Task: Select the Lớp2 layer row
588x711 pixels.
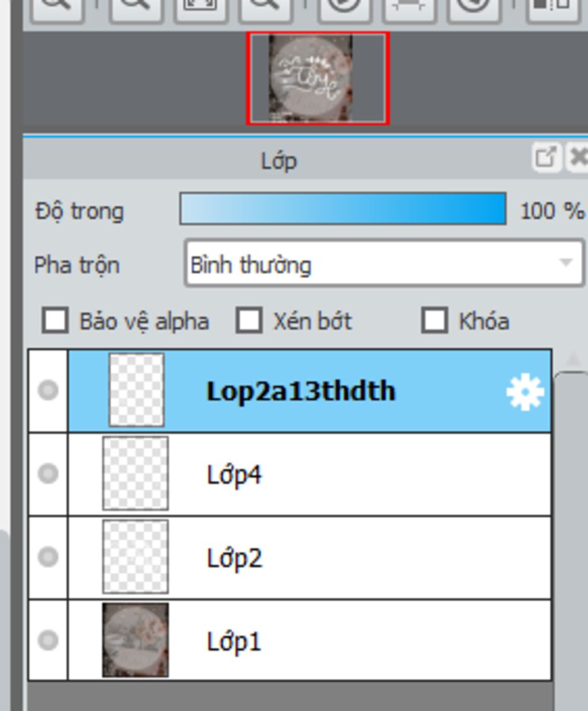Action: [x=345, y=557]
